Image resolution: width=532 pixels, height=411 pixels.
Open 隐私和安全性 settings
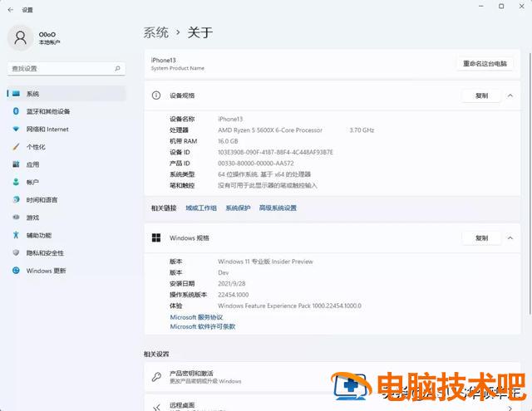coord(66,252)
